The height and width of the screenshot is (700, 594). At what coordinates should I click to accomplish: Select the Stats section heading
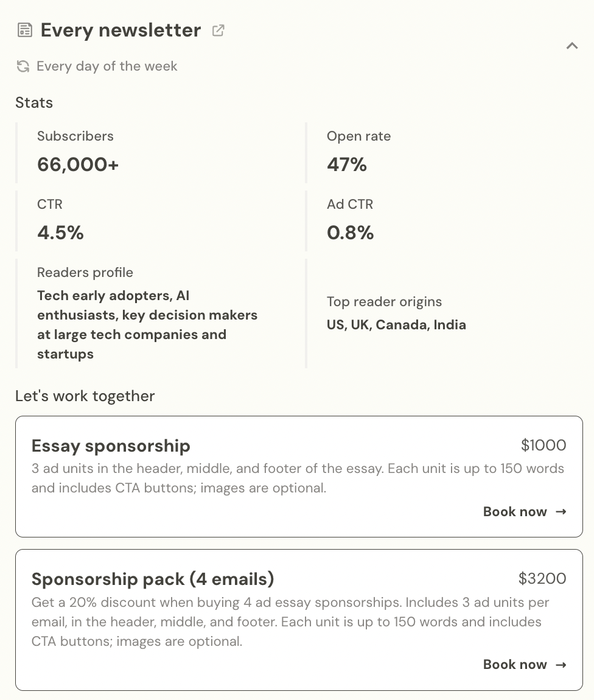[x=34, y=102]
